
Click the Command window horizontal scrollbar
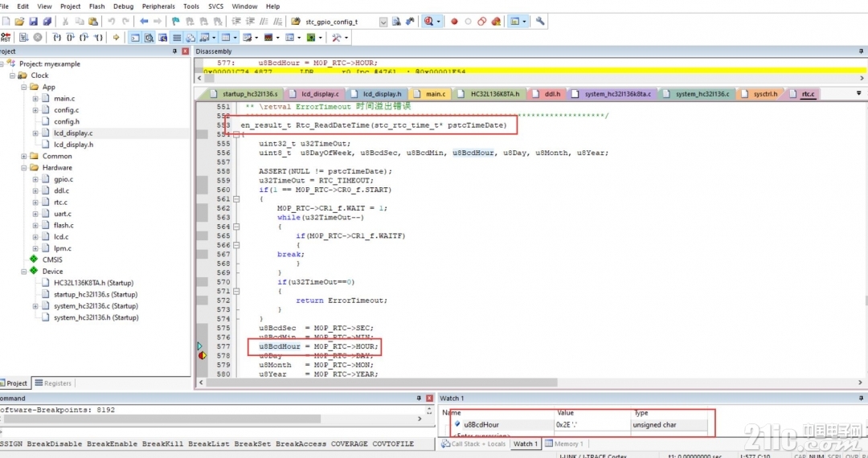(x=162, y=419)
